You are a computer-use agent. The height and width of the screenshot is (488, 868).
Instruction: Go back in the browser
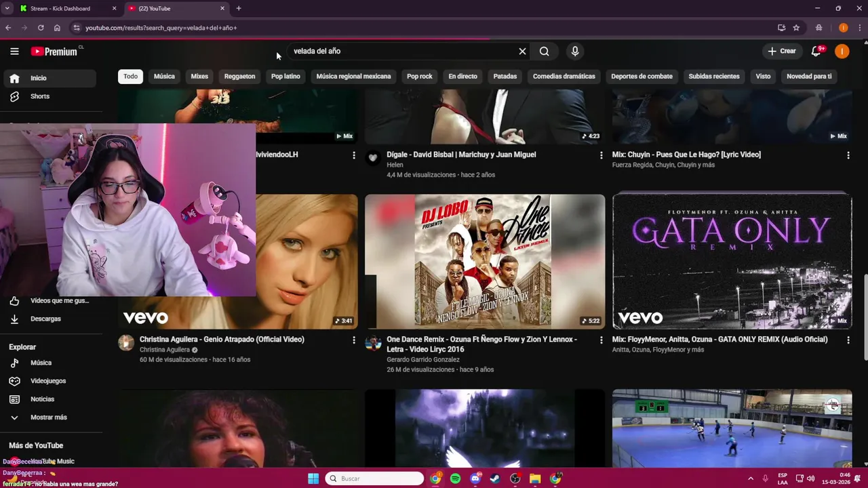8,28
